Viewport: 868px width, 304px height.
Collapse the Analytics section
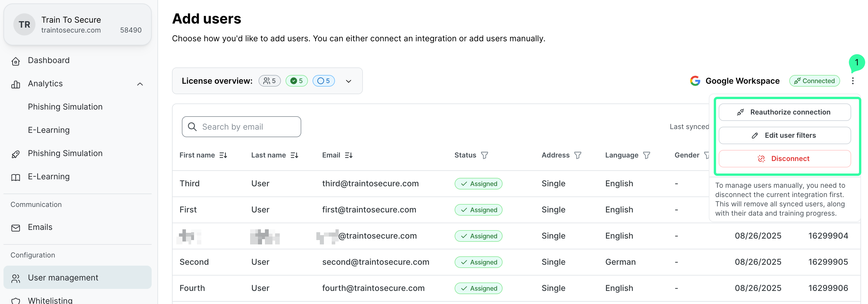[x=140, y=84]
